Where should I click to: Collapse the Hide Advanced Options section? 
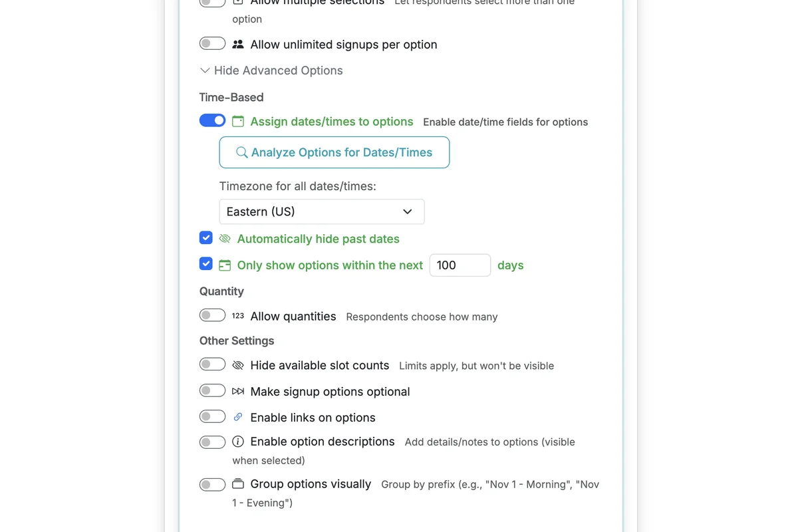click(x=271, y=70)
